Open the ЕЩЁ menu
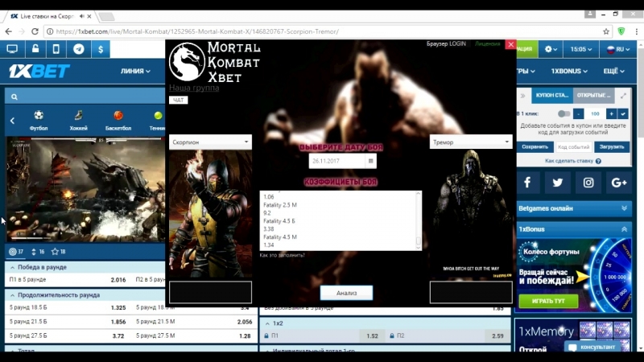Viewport: 644px width, 362px height. [x=613, y=71]
